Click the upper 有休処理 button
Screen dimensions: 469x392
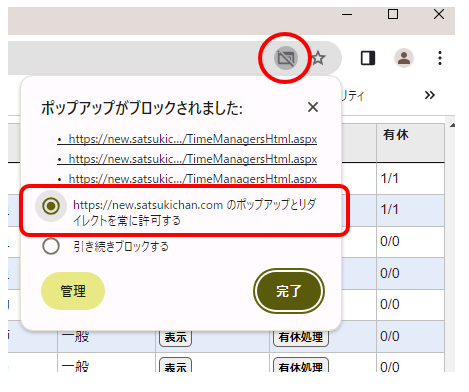click(301, 337)
